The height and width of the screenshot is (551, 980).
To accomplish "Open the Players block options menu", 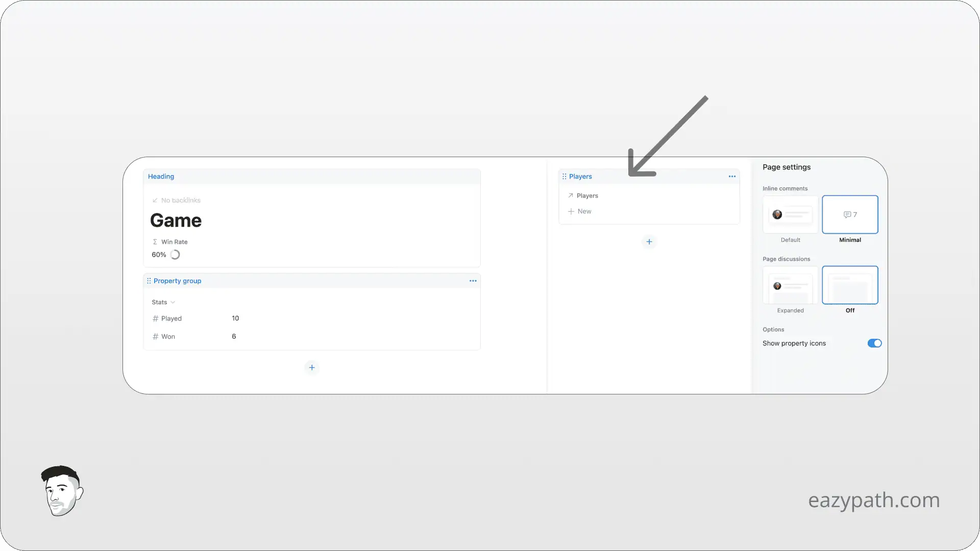I will click(x=732, y=176).
